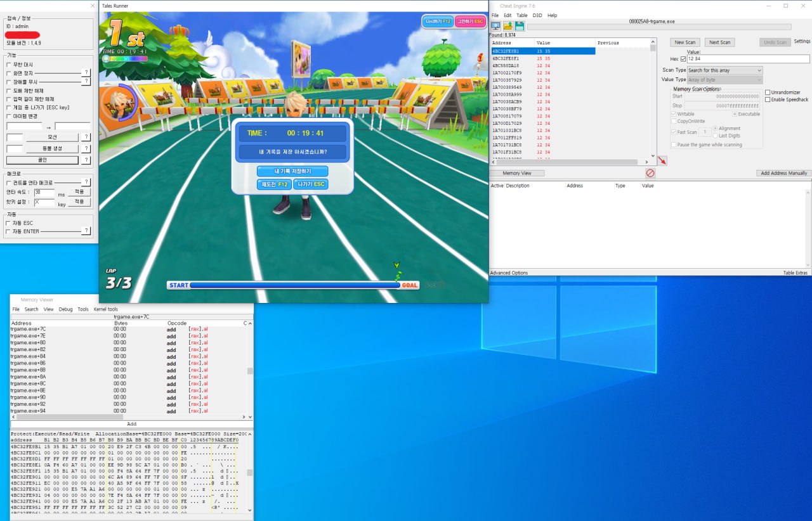Open the Value Type dropdown

(x=724, y=80)
